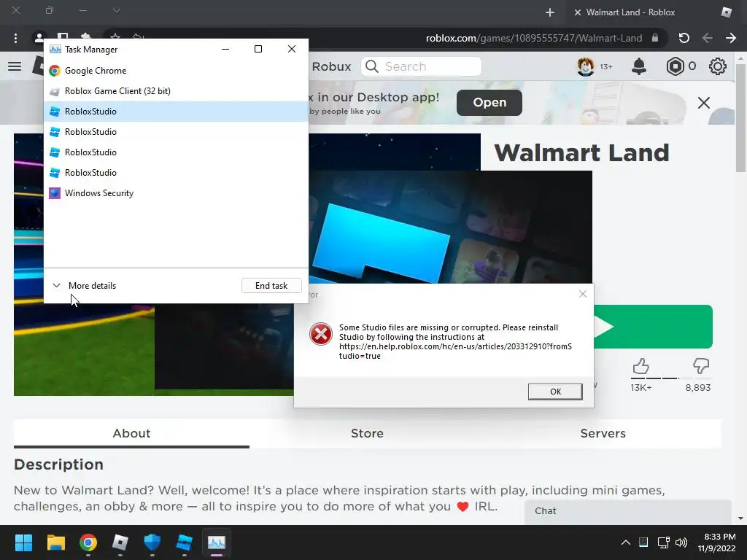The height and width of the screenshot is (560, 747).
Task: Click Task Manager taskbar icon
Action: tap(216, 542)
